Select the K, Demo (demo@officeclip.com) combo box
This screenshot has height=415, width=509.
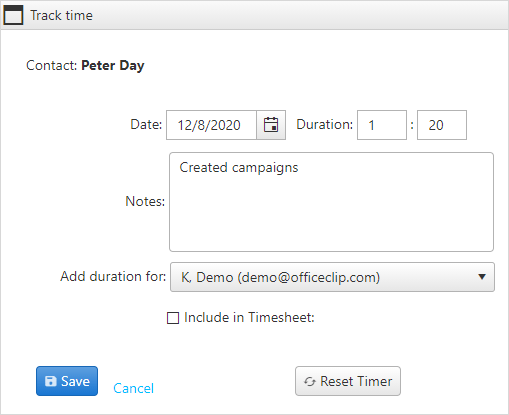pos(332,277)
